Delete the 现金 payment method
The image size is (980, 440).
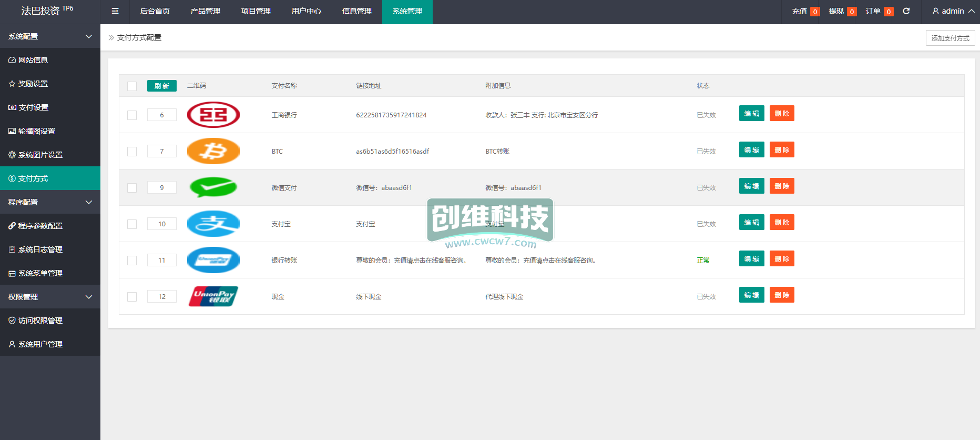tap(782, 295)
